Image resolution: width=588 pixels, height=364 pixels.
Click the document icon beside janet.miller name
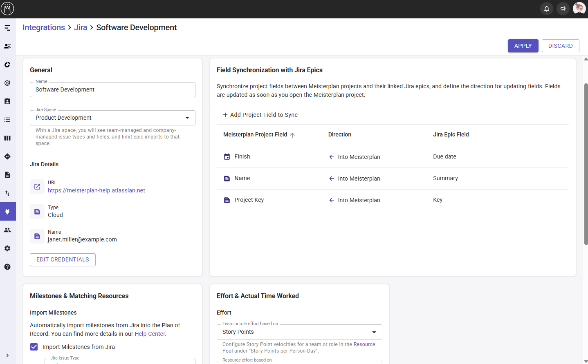[37, 236]
